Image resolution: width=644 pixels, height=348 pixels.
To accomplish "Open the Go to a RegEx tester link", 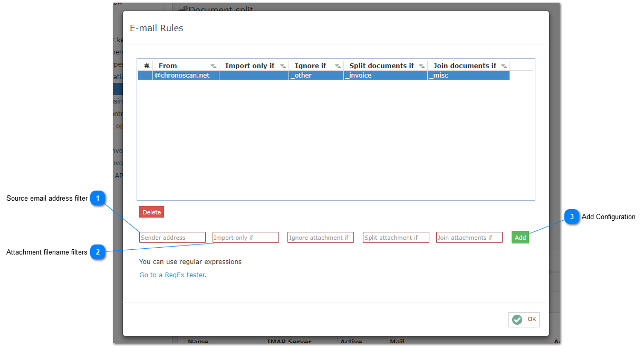I will pos(172,275).
